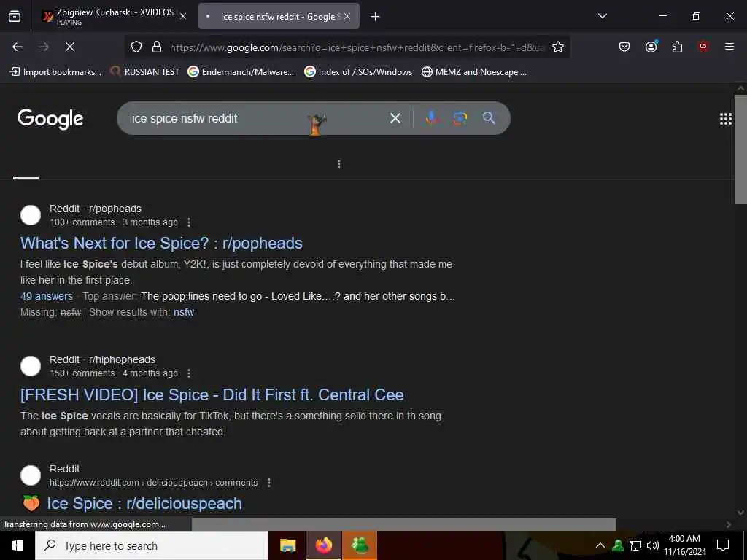Open Import bookmarks bookmark item

tap(55, 72)
